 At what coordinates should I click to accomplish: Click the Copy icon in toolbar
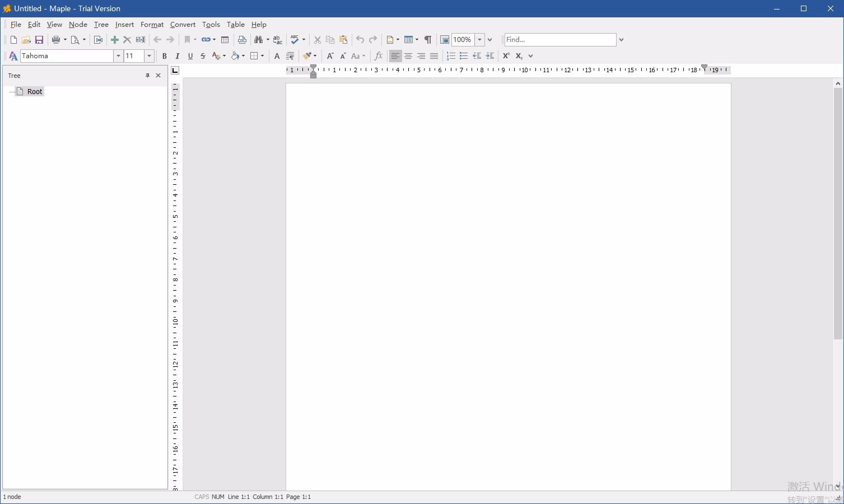330,40
